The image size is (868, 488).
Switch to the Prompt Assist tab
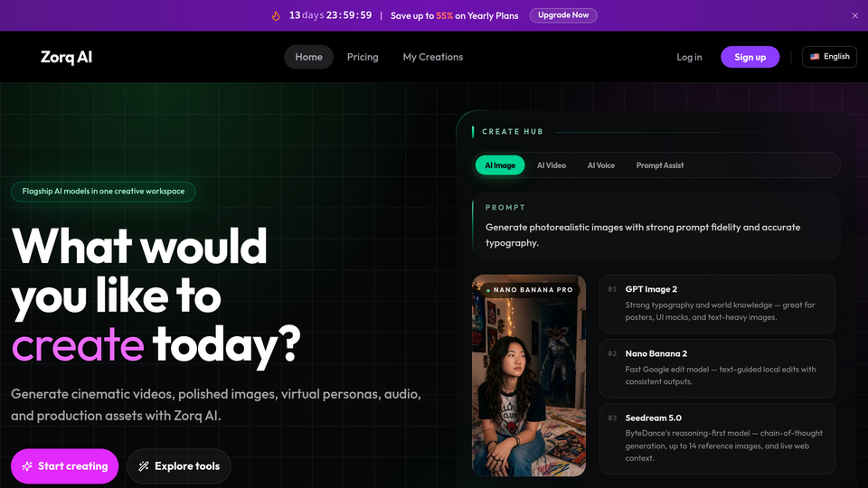pyautogui.click(x=660, y=165)
